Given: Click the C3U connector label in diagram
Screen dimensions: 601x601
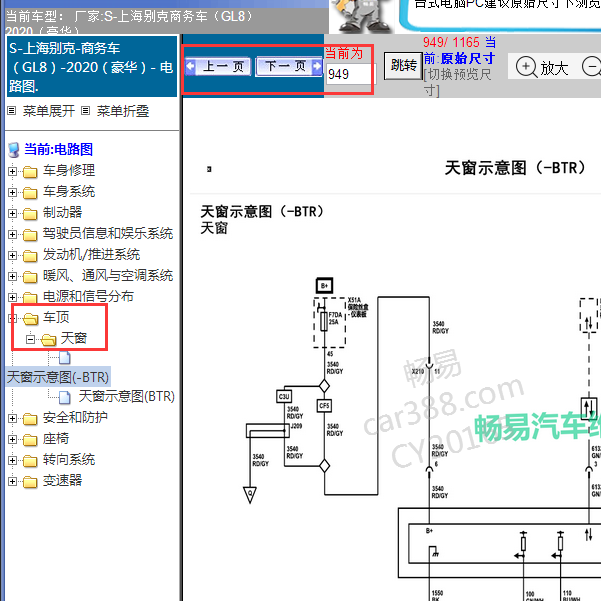Looking at the screenshot, I should click(x=284, y=396).
